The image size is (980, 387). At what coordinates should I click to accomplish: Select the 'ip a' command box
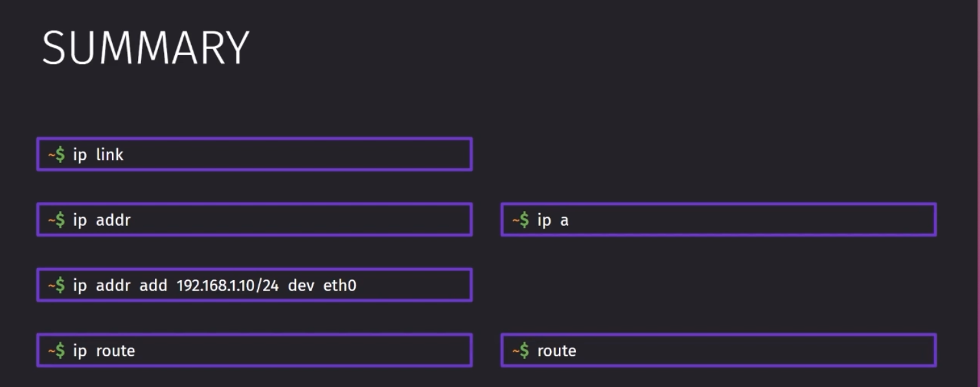point(718,219)
